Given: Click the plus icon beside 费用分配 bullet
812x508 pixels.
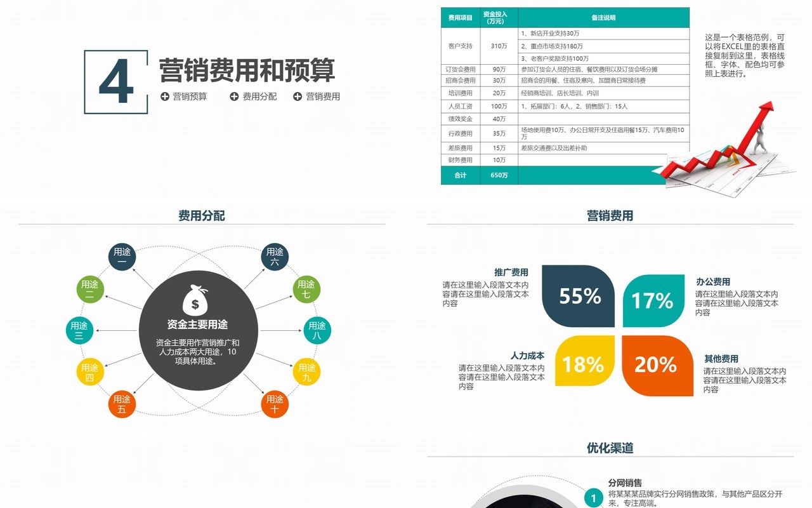Looking at the screenshot, I should pos(234,97).
